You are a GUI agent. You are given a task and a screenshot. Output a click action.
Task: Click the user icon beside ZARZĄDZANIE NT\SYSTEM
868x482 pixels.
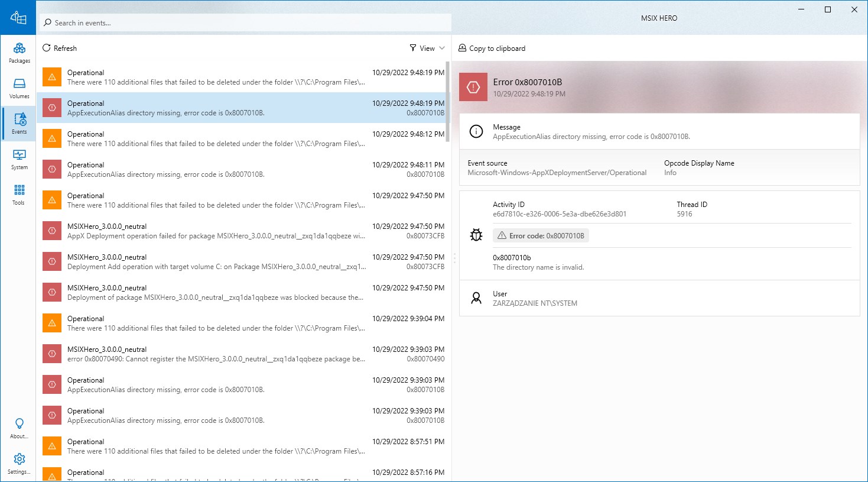pos(476,298)
